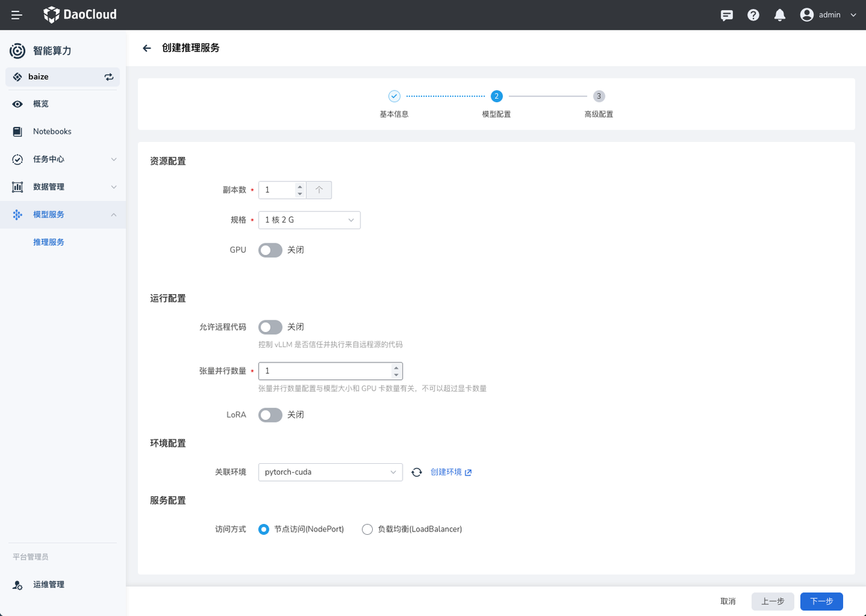Select 负载均衡(LoadBalancer) radio option
Viewport: 866px width, 616px height.
367,529
